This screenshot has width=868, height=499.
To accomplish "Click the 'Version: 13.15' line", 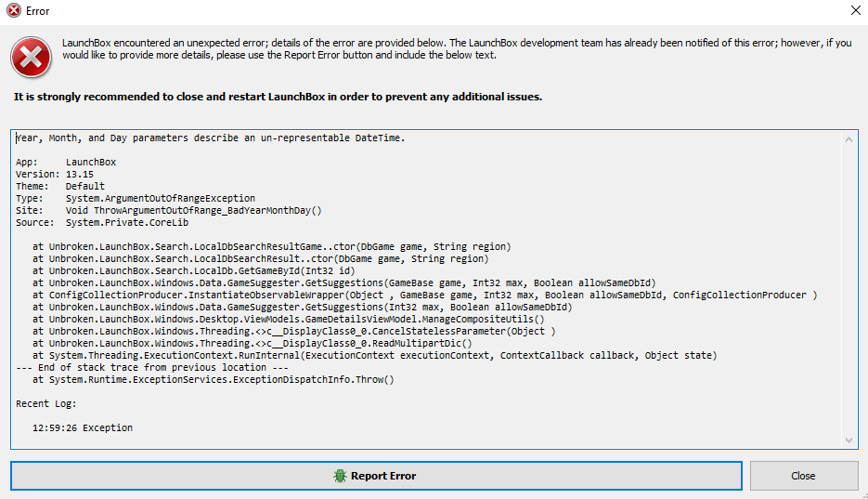I will point(55,174).
